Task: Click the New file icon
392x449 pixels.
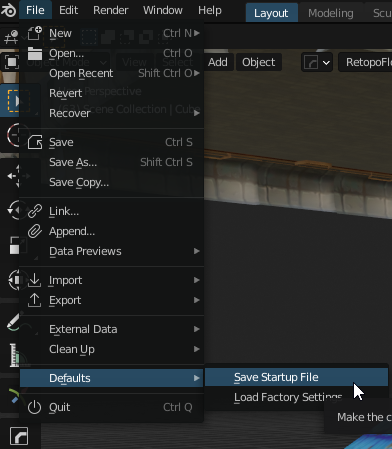Action: coord(35,33)
